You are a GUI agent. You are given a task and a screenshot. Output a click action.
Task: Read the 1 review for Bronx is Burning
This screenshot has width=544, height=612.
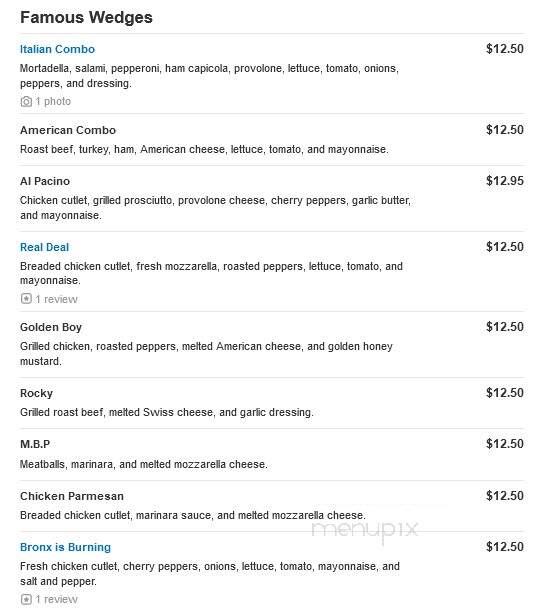[57, 600]
